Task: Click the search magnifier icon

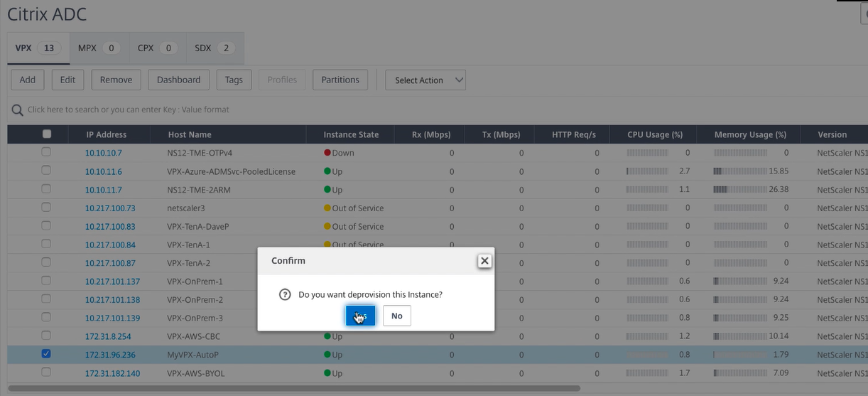Action: coord(17,110)
